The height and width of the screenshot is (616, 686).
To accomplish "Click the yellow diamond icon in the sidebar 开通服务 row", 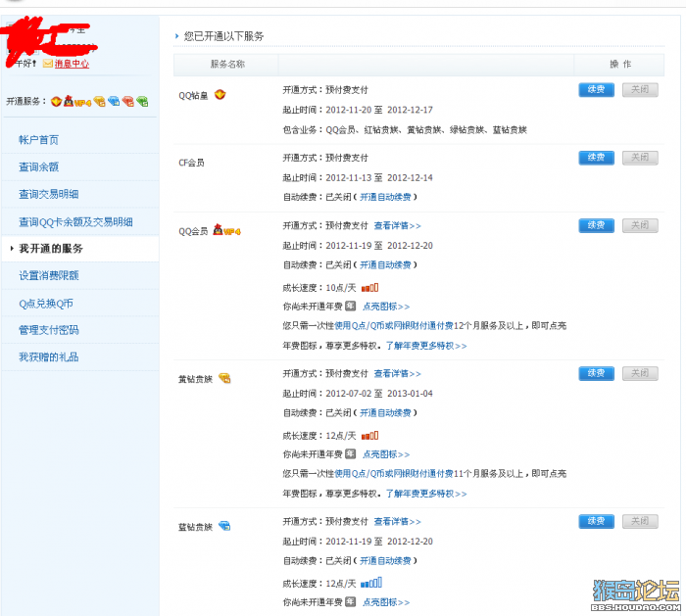I will click(99, 102).
